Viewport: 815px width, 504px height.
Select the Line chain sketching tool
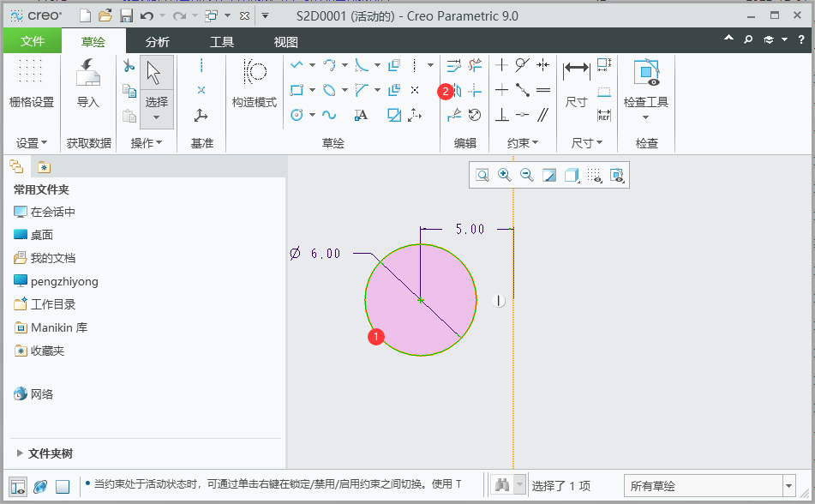(297, 64)
